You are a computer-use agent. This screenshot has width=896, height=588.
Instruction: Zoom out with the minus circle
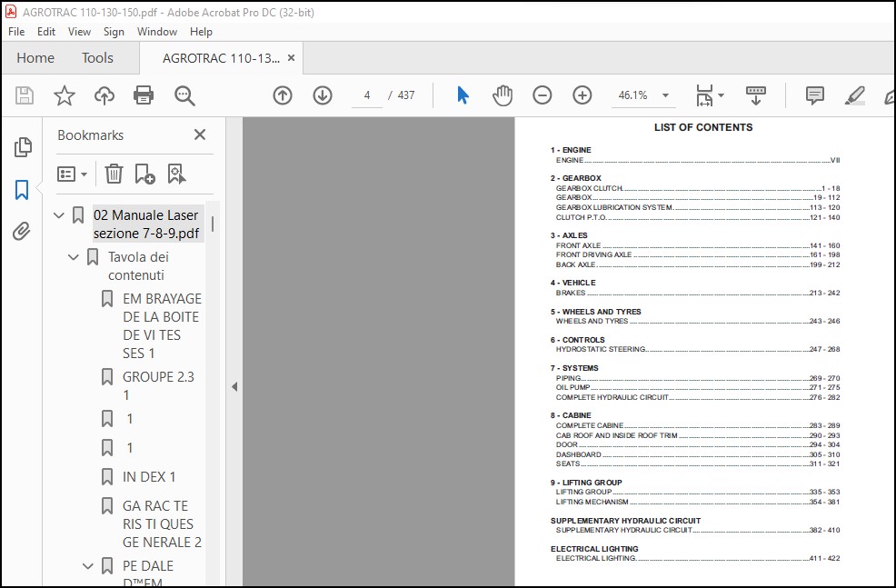pyautogui.click(x=542, y=95)
